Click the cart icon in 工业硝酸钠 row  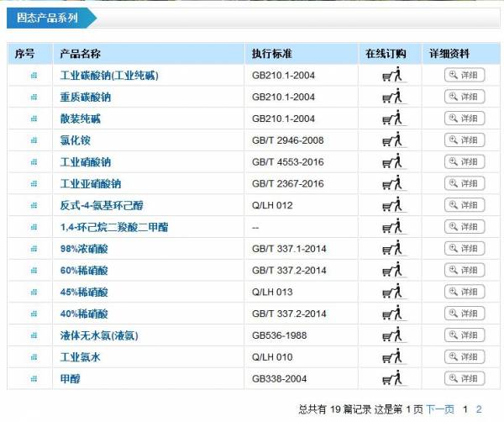[391, 161]
